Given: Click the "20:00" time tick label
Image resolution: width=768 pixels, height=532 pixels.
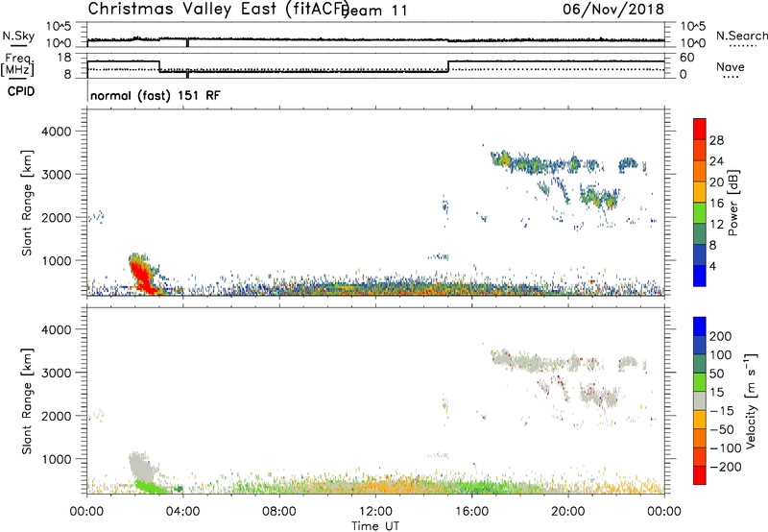Looking at the screenshot, I should pos(567,512).
